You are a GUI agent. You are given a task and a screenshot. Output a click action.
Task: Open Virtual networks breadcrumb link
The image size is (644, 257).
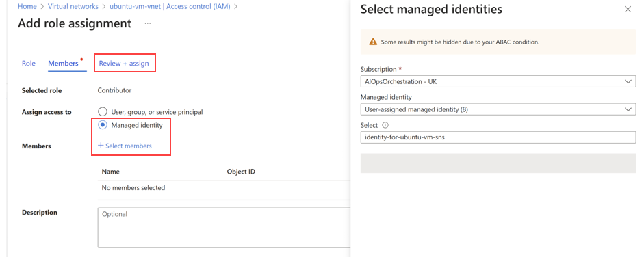coord(73,6)
